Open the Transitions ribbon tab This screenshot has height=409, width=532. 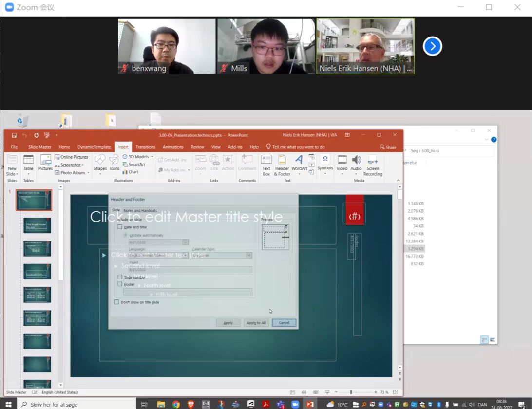pyautogui.click(x=146, y=147)
